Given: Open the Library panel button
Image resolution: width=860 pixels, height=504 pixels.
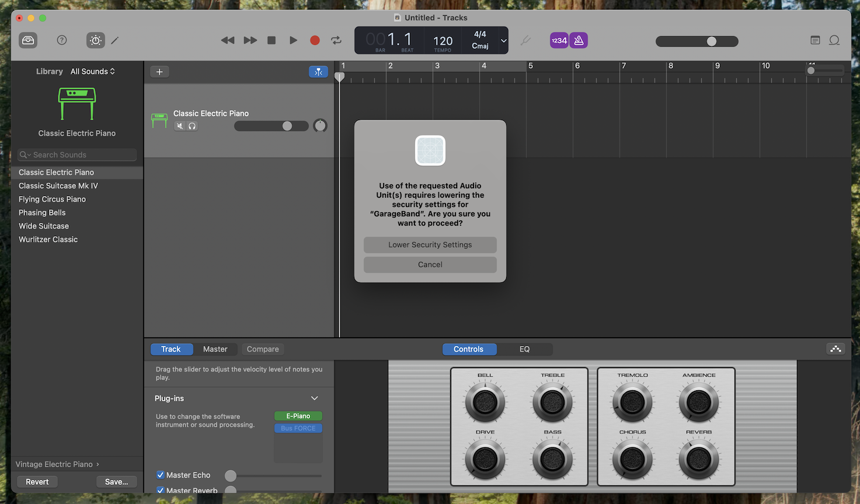Looking at the screenshot, I should click(x=28, y=40).
